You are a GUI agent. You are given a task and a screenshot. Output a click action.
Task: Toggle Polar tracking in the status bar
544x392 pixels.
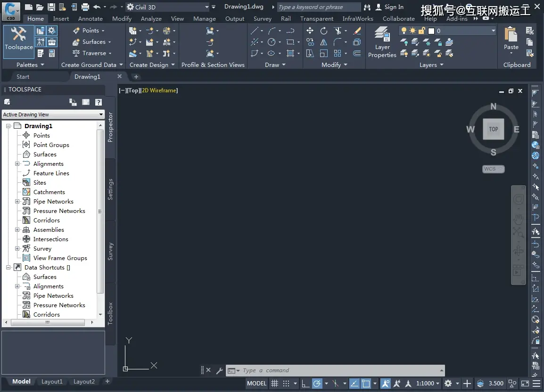tap(317, 384)
